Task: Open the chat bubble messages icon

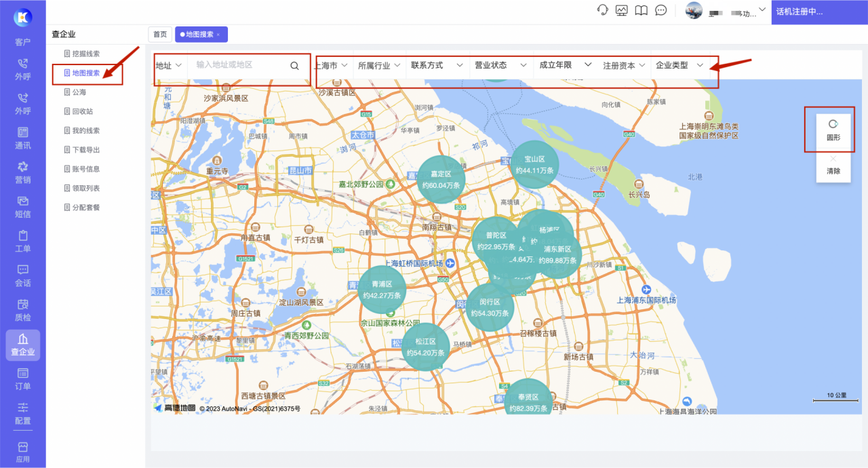Action: pos(661,10)
